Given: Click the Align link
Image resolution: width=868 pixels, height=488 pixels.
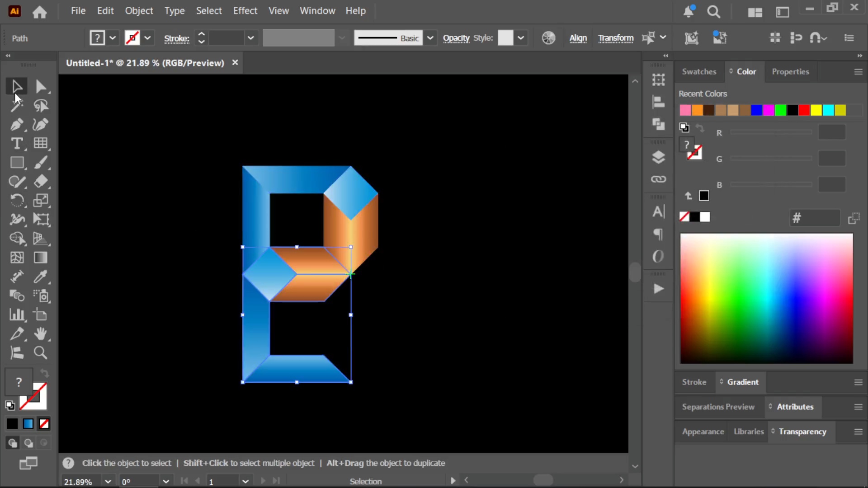Looking at the screenshot, I should tap(578, 38).
